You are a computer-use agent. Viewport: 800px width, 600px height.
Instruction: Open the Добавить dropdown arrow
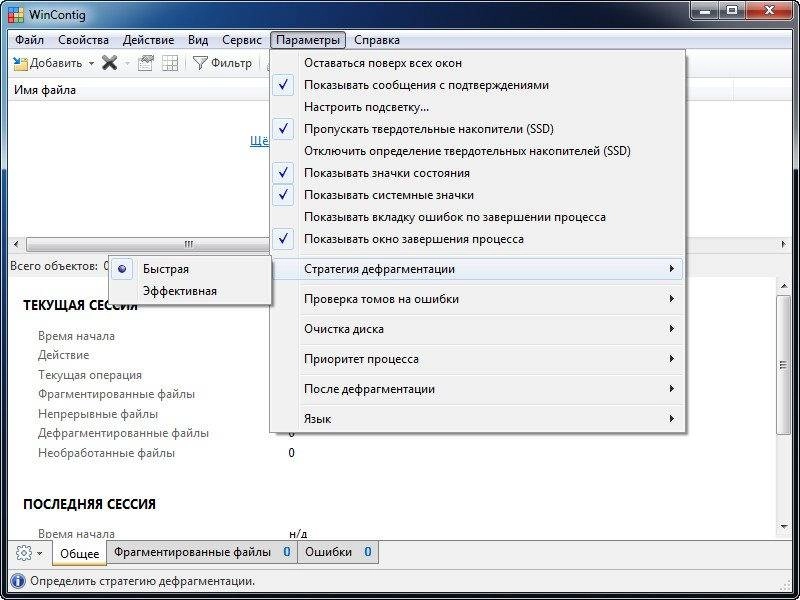(x=91, y=64)
